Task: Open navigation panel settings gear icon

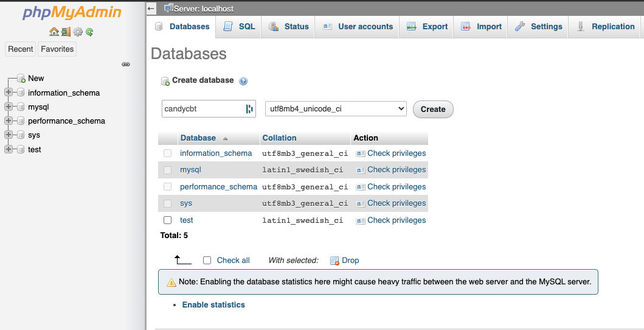Action: (x=78, y=32)
